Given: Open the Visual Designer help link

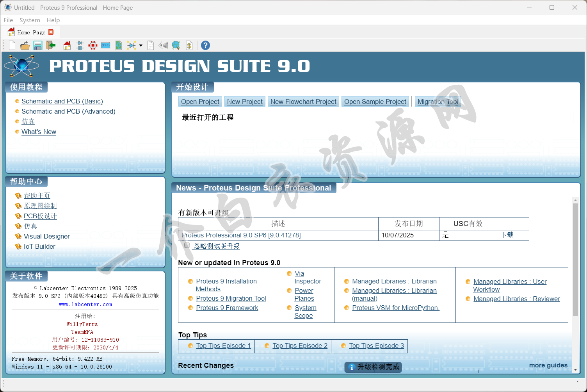Looking at the screenshot, I should [x=46, y=236].
